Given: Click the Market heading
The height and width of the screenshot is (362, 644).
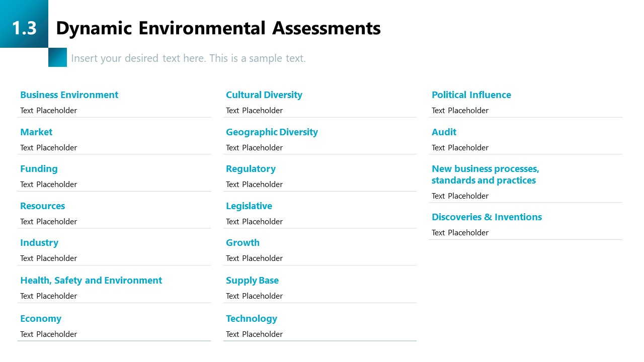Looking at the screenshot, I should (36, 132).
